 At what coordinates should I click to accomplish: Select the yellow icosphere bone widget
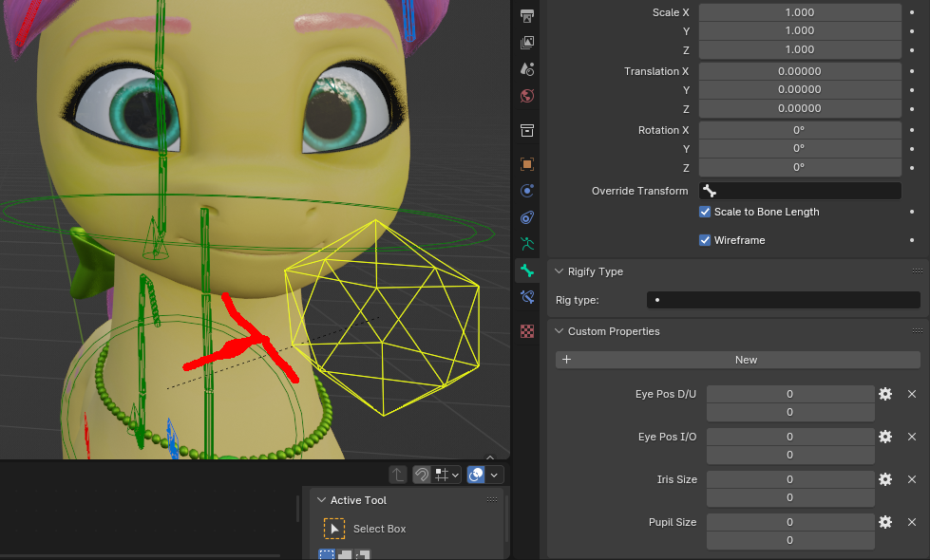pyautogui.click(x=383, y=317)
